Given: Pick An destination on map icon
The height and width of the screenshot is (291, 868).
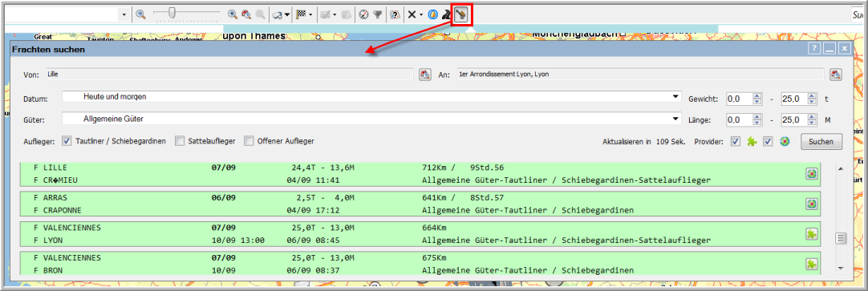Looking at the screenshot, I should click(835, 74).
